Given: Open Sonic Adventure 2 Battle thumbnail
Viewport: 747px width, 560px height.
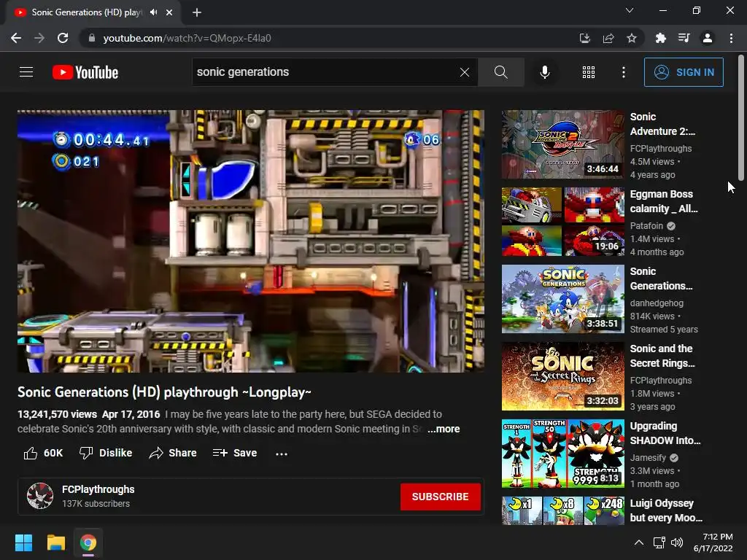Looking at the screenshot, I should pyautogui.click(x=562, y=144).
